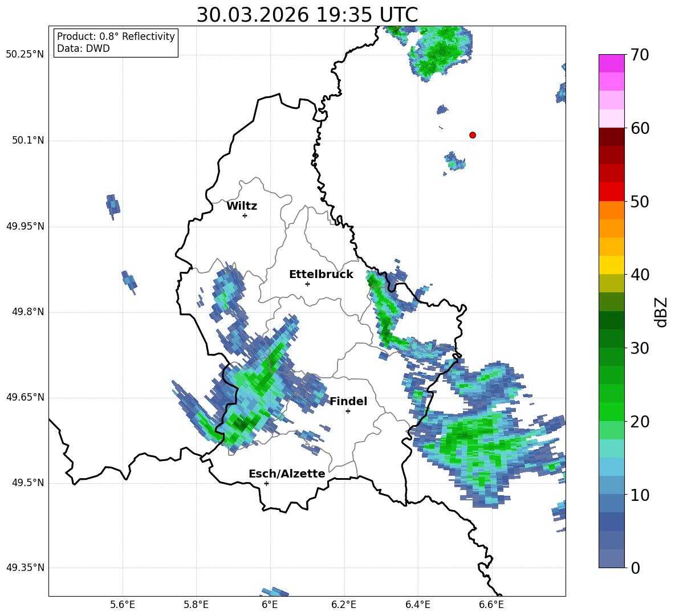Screen dimensions: 675x616
Task: Click the 50.1°N latitude label
Action: 27,141
